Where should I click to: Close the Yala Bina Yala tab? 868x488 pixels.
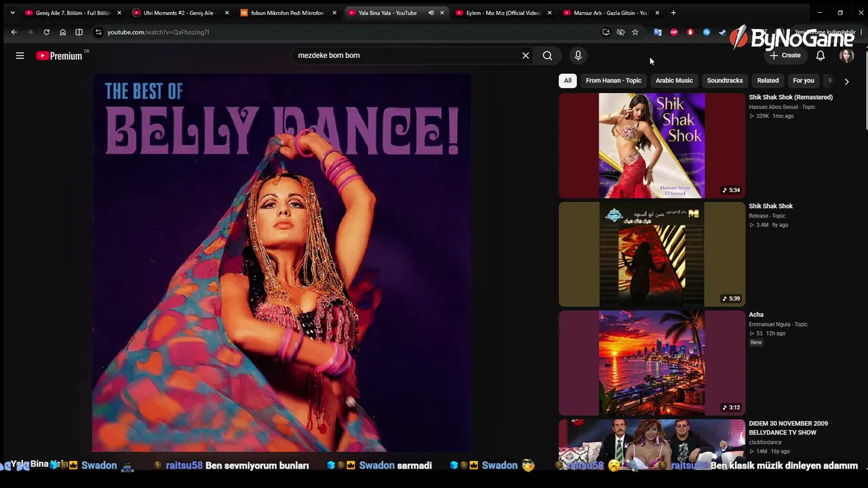[x=442, y=13]
